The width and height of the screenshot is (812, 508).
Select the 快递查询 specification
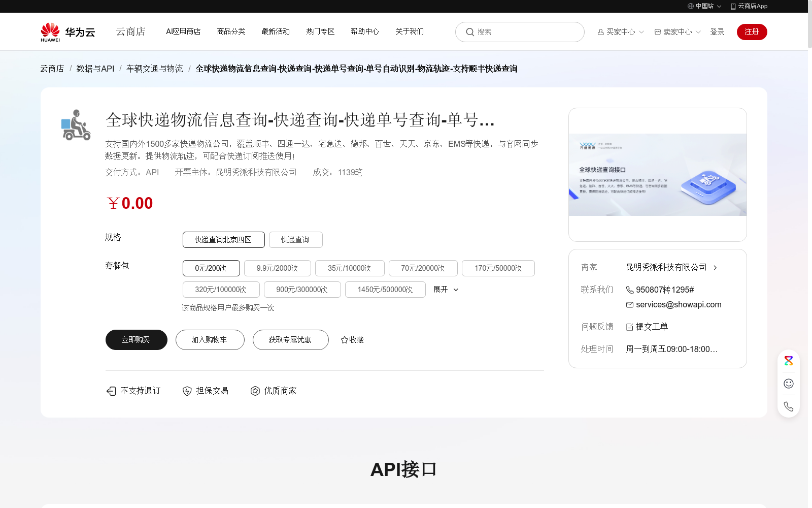click(x=296, y=240)
